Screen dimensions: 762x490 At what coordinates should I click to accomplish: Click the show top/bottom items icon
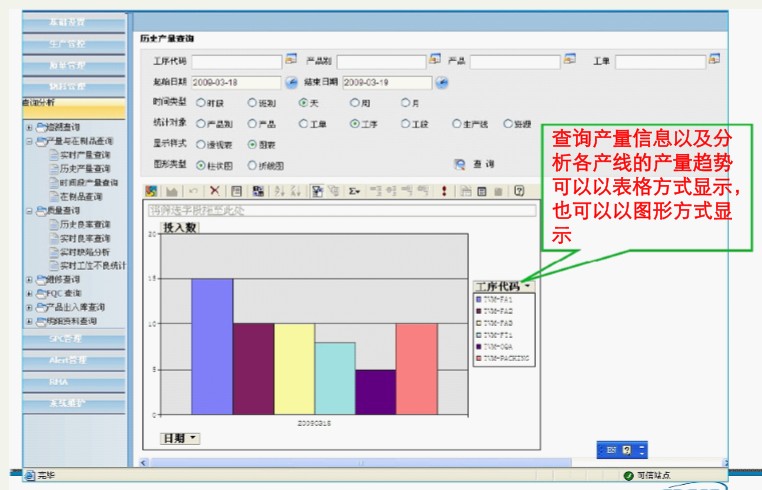point(333,191)
